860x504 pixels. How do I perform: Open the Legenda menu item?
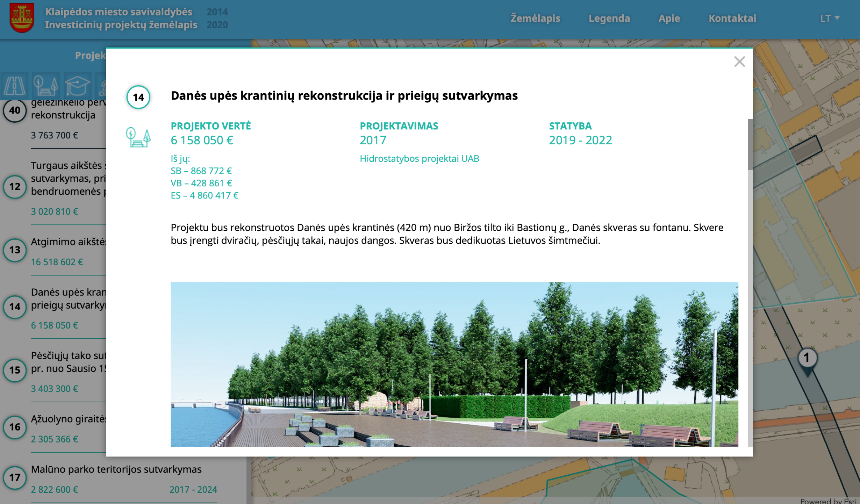[x=609, y=18]
